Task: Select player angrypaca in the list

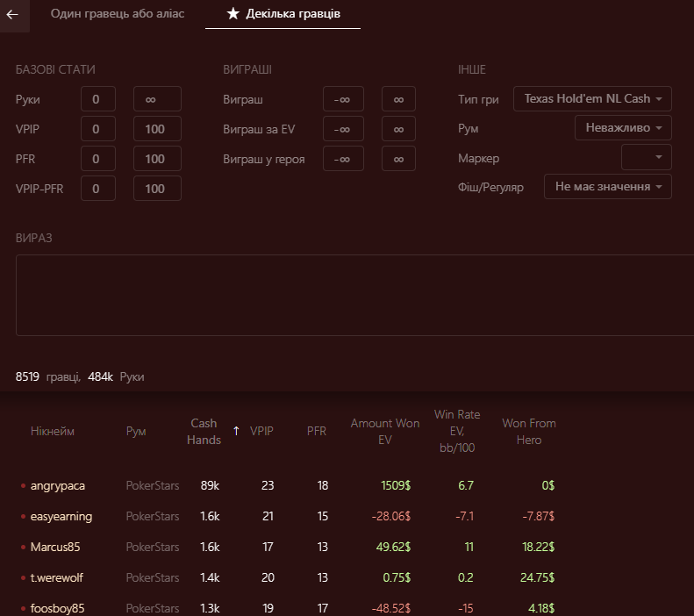Action: [58, 486]
